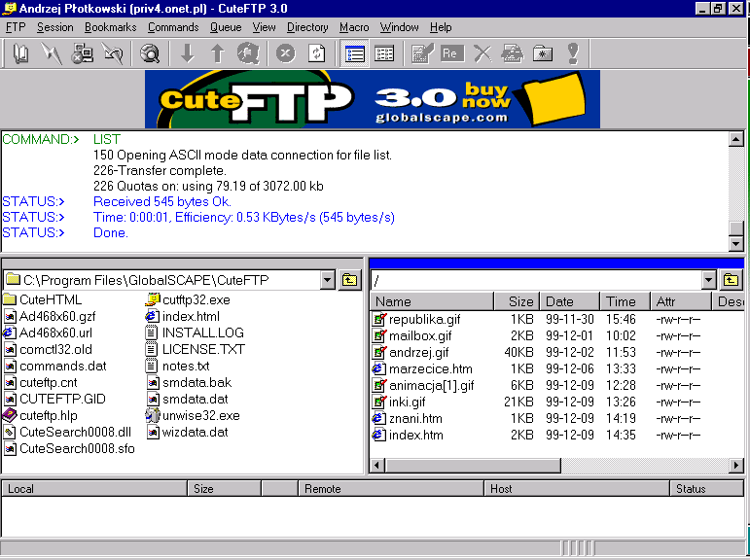Click the Rename 'Re' toolbar icon
Viewport: 750px width, 560px height.
(x=451, y=54)
